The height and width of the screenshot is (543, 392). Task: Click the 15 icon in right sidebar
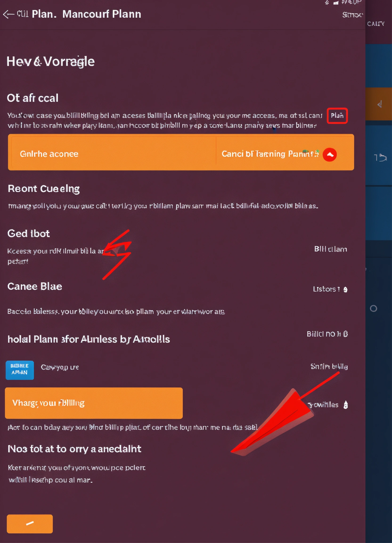coord(380,158)
